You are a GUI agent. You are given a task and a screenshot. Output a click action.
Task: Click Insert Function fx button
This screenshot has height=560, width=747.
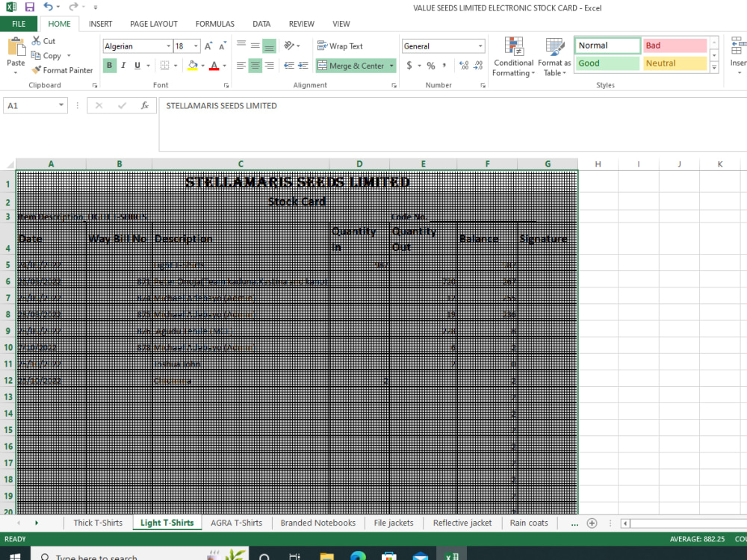[x=145, y=105]
